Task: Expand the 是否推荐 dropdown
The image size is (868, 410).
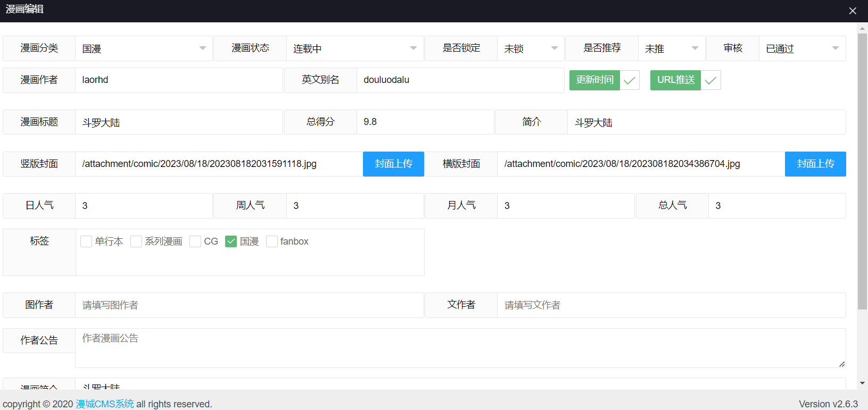Action: [x=671, y=48]
